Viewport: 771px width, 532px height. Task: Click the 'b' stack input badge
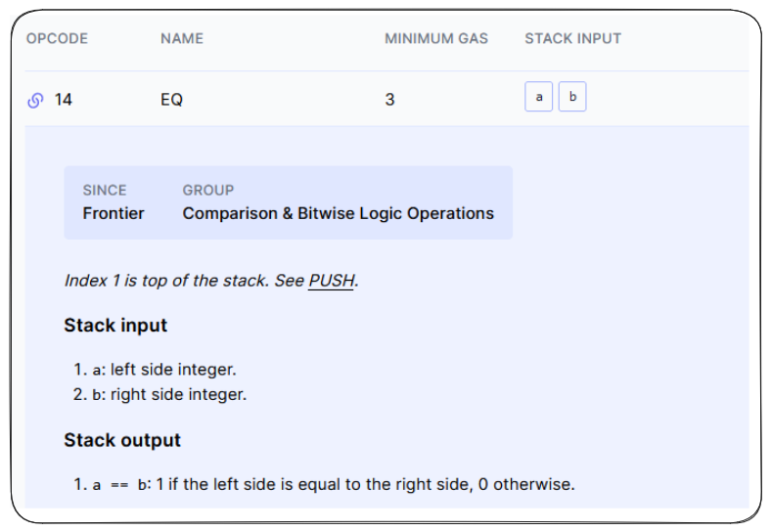[x=572, y=98]
